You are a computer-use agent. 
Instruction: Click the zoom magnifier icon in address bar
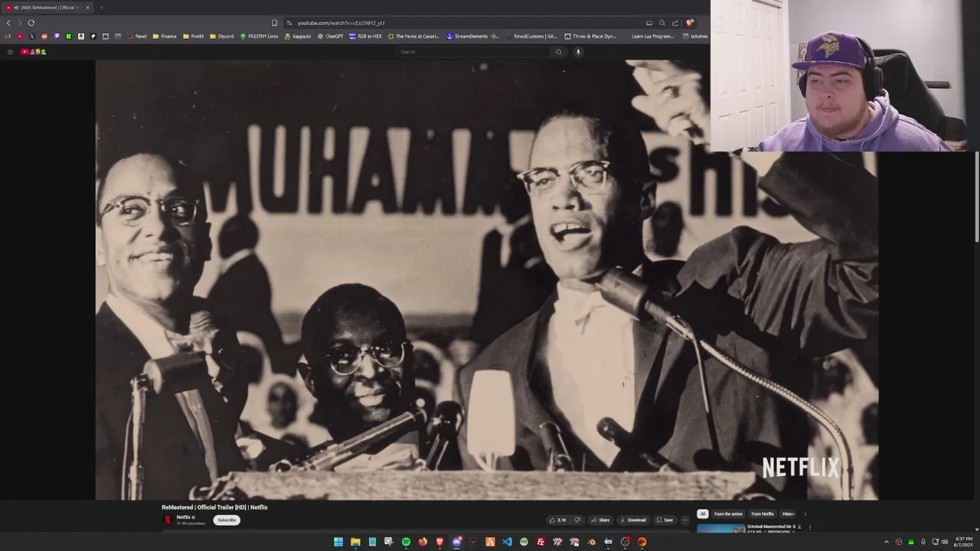(x=662, y=23)
